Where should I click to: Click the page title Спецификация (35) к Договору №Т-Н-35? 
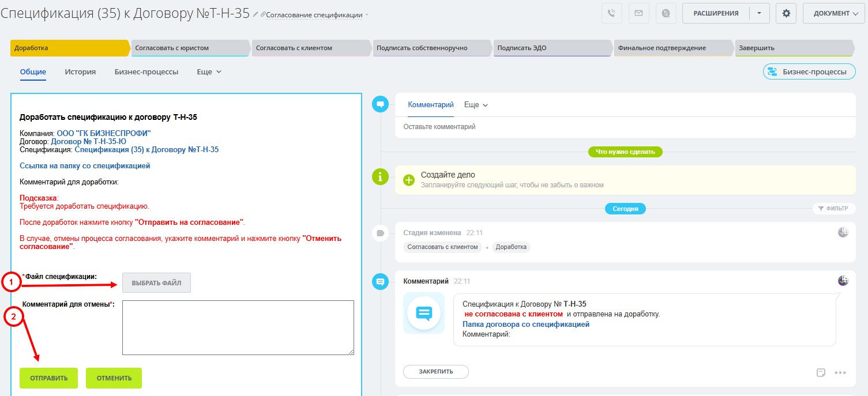pos(125,14)
